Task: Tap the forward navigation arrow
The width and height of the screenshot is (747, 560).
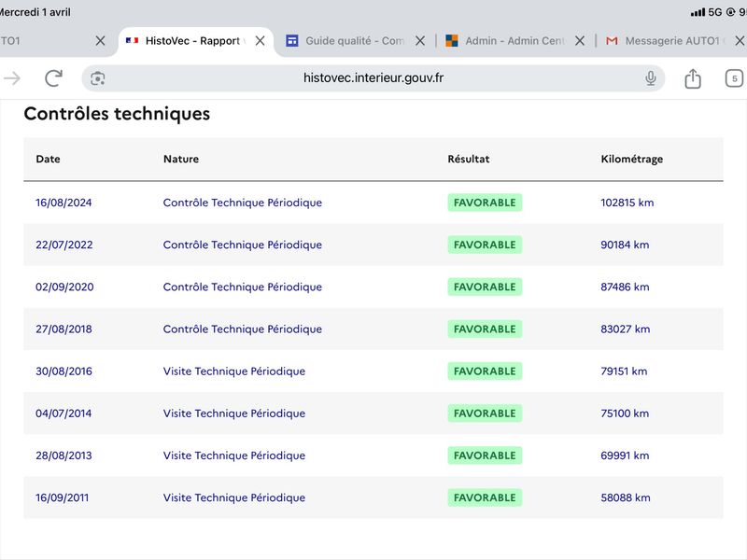Action: (12, 78)
